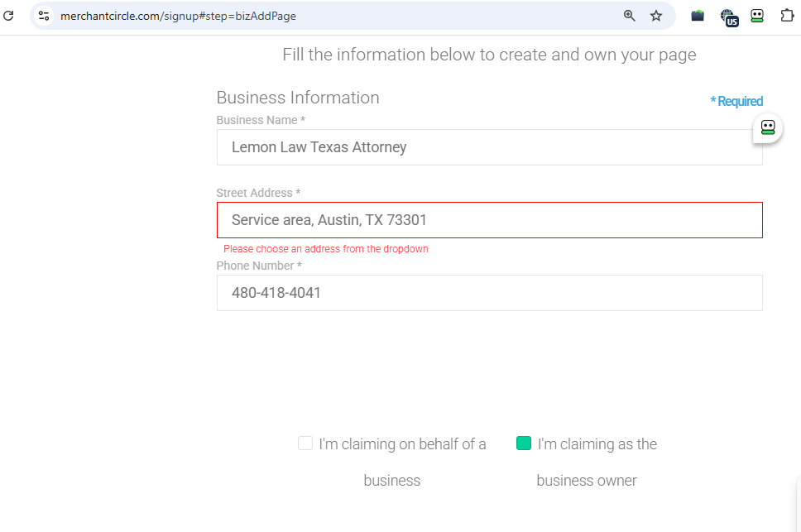Reload the page with the refresh icon
This screenshot has height=532, width=801.
click(x=9, y=15)
